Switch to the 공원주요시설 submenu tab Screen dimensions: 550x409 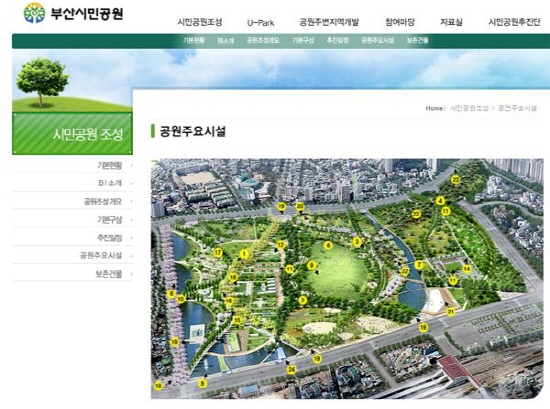377,40
